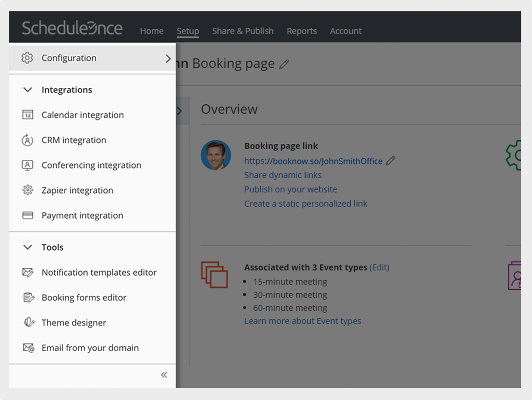Click the Zapier integration asterisk icon
The image size is (532, 400).
28,190
